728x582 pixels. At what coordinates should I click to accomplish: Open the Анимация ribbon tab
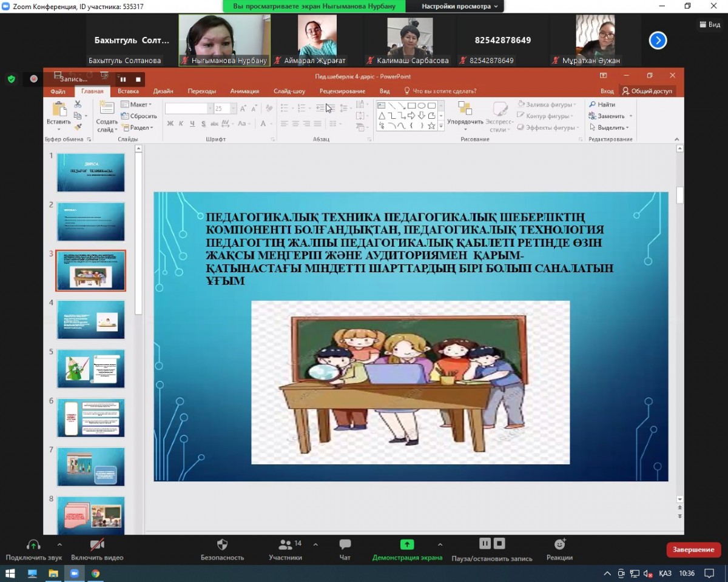[244, 91]
